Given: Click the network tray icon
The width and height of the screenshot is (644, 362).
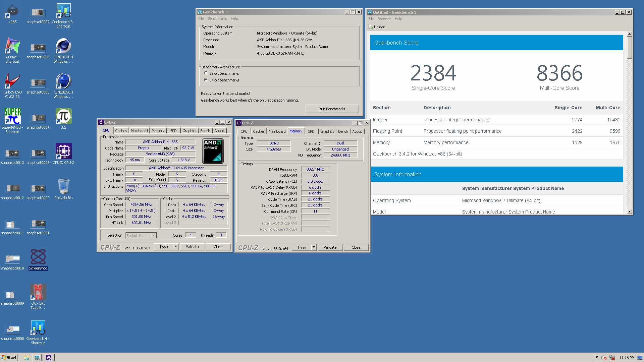Looking at the screenshot, I should tap(612, 358).
